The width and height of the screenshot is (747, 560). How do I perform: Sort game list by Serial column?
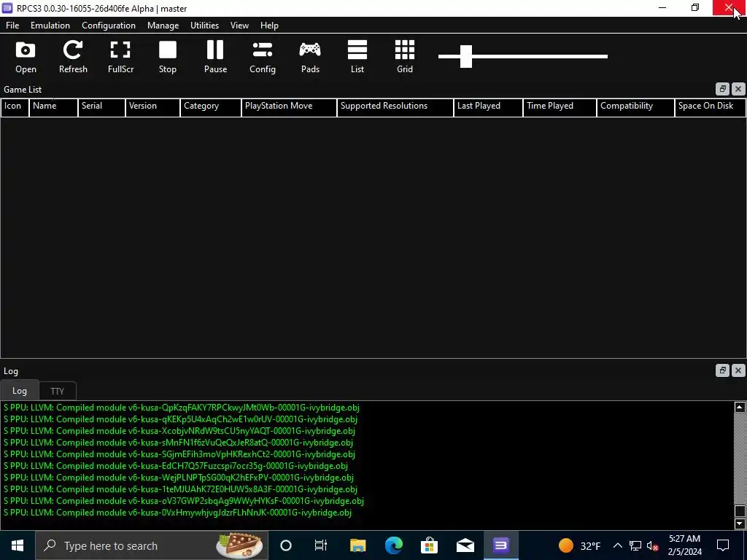101,107
